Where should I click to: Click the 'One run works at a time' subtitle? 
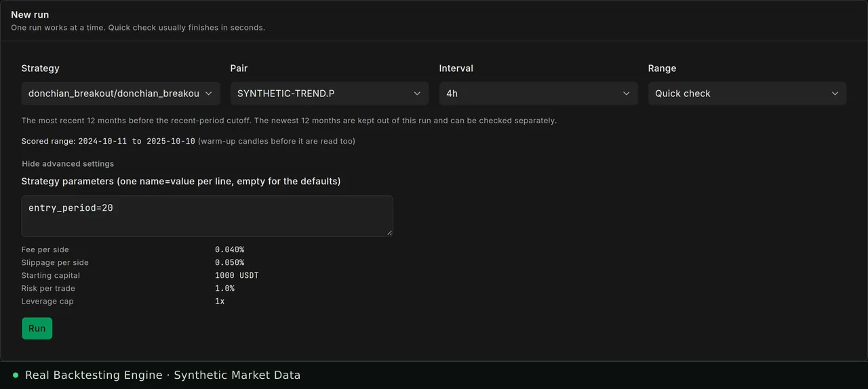[x=138, y=28]
